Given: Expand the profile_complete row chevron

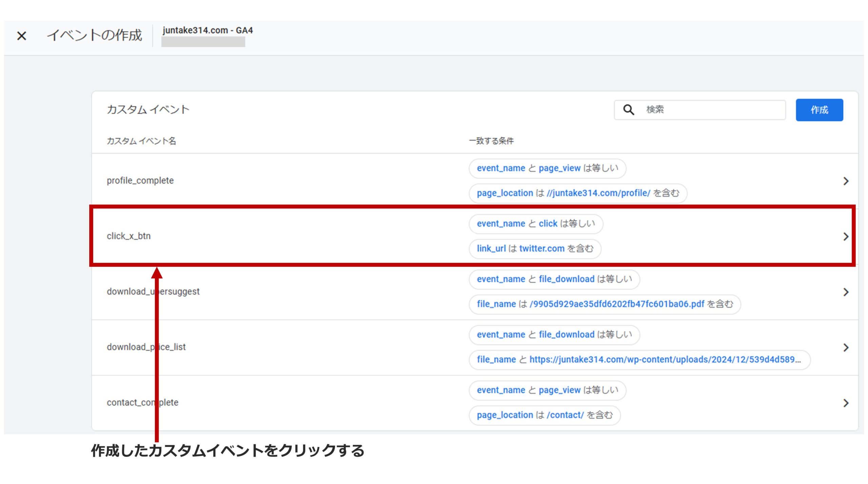Looking at the screenshot, I should [x=846, y=181].
